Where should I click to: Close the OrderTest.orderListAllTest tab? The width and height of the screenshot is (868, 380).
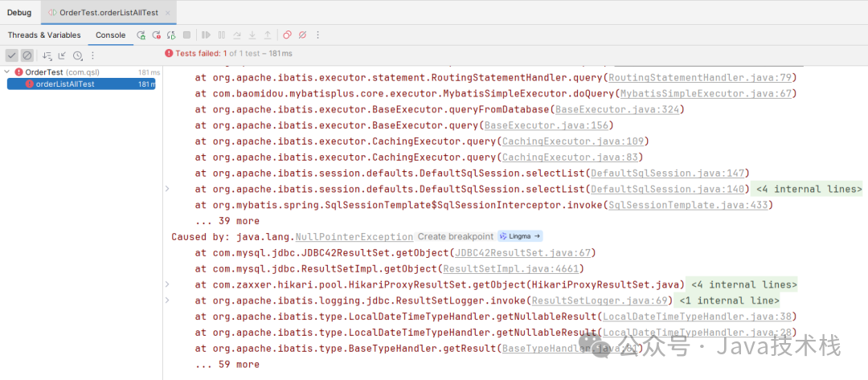(x=168, y=13)
